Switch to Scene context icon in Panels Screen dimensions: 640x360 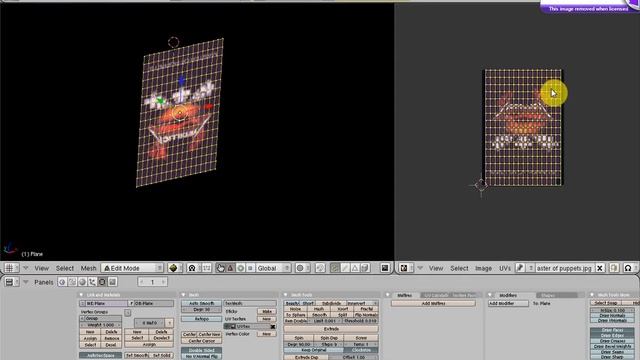coord(112,282)
